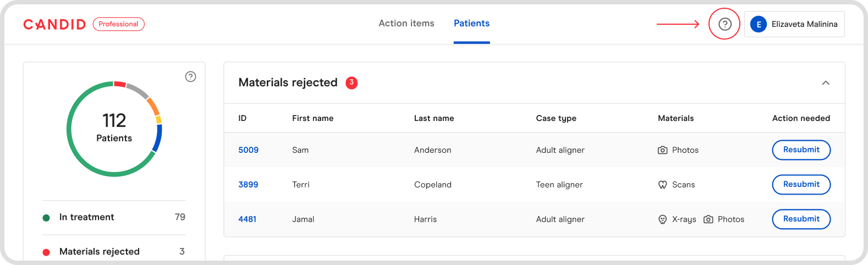
Task: Select the Patients tab
Action: tap(471, 23)
